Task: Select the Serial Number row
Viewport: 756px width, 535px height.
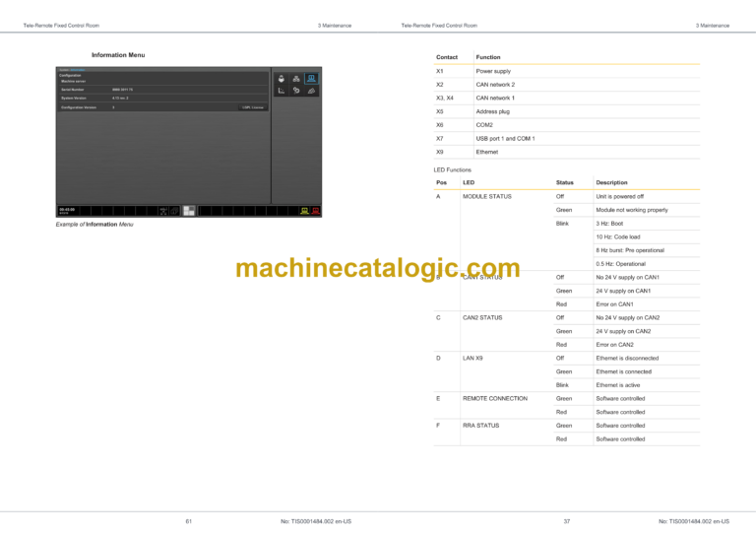Action: point(163,90)
